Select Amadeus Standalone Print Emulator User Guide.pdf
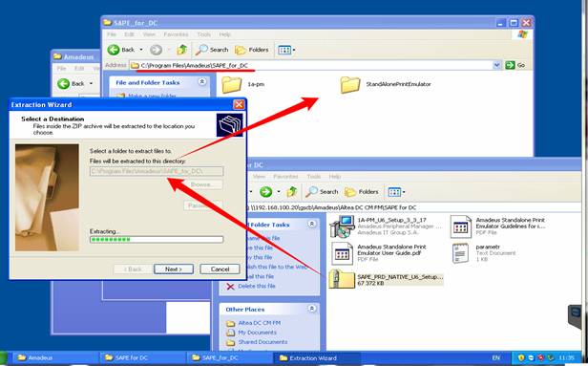This screenshot has height=366, width=588. tap(380, 253)
